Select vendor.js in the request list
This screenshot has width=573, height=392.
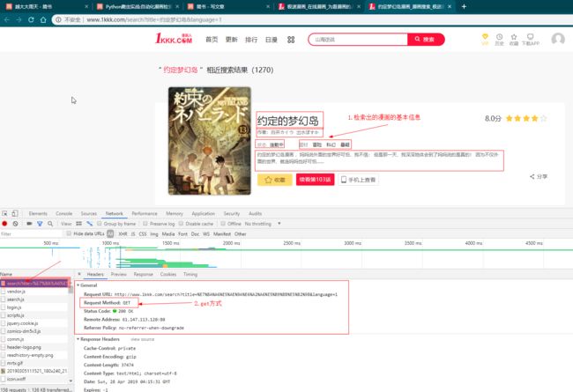(16, 292)
